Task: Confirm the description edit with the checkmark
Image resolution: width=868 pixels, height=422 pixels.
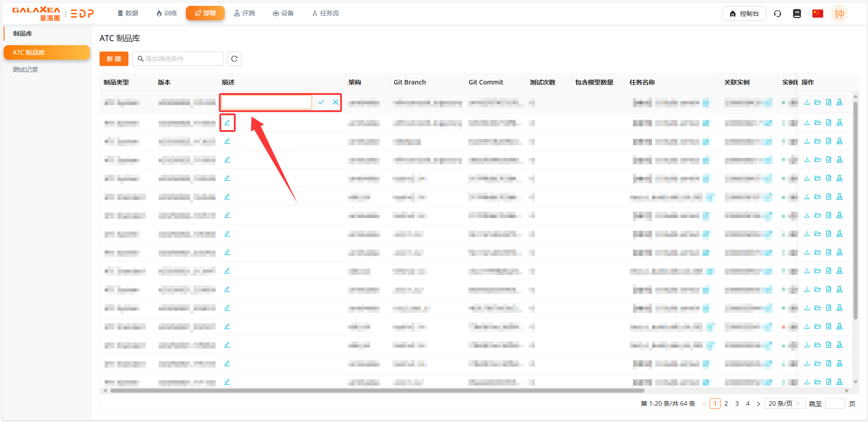Action: point(321,102)
